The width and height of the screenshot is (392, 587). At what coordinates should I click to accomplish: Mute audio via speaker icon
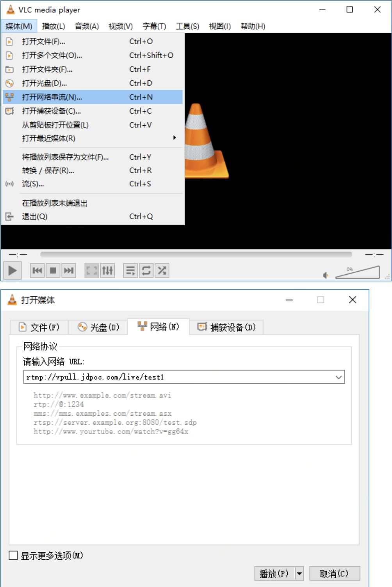pos(326,276)
